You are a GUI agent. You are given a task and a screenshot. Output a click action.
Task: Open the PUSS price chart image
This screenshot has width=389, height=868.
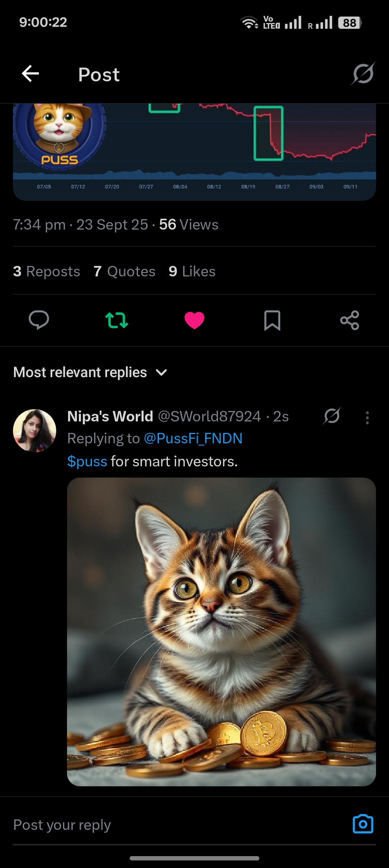point(194,151)
